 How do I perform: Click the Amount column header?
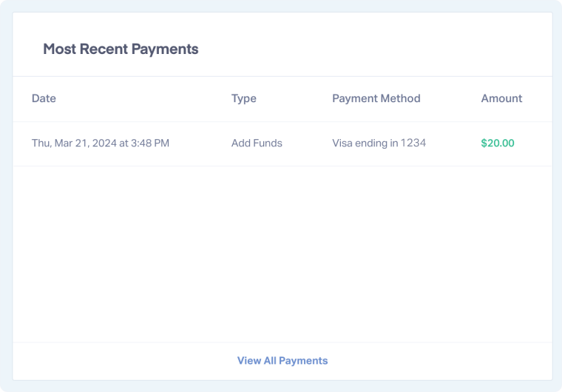pyautogui.click(x=501, y=98)
